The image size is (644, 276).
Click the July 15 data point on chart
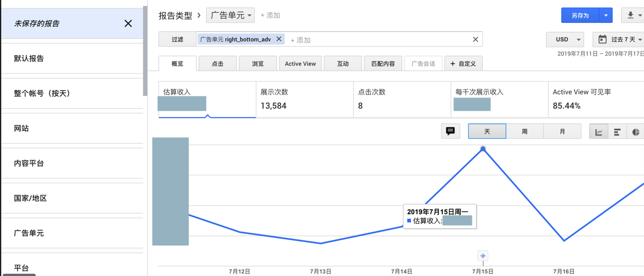pos(482,149)
